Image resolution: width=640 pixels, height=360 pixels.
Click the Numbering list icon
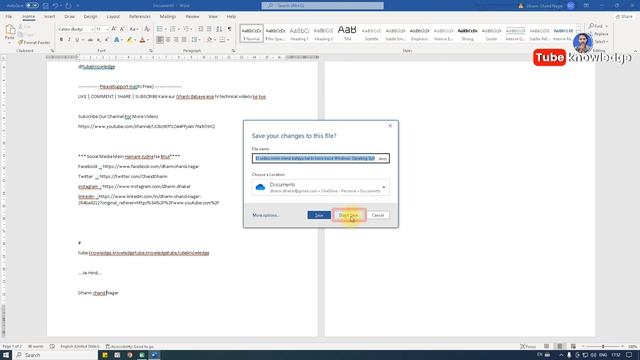[173, 29]
